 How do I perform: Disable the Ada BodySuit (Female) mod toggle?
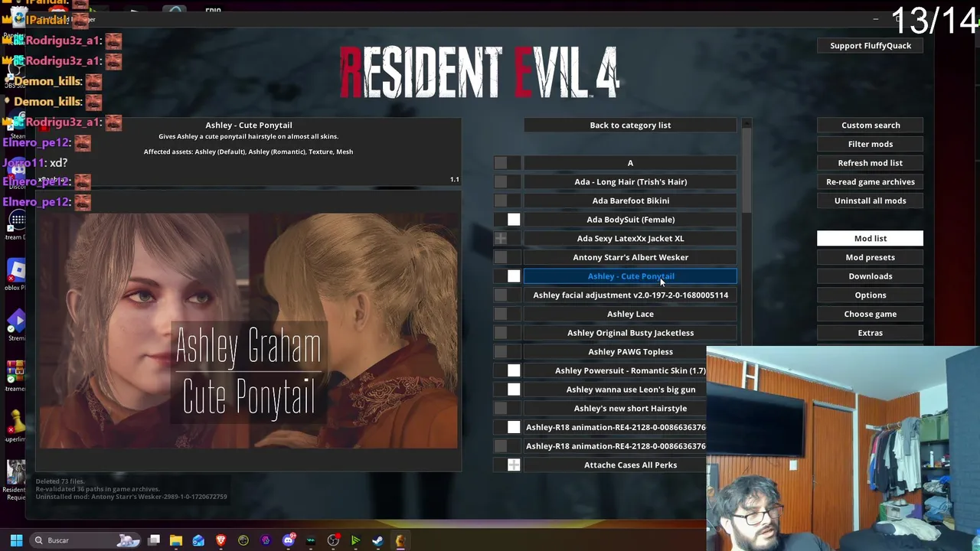click(x=507, y=220)
